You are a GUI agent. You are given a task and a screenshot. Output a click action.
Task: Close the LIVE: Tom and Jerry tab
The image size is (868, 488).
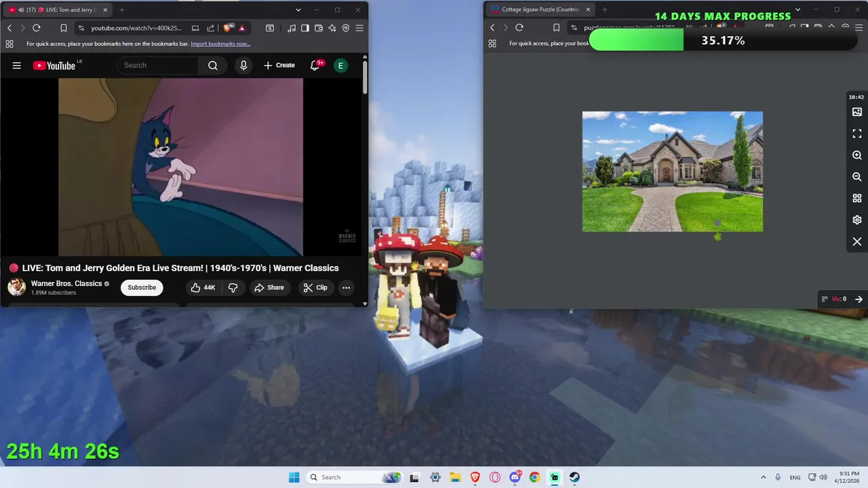click(105, 10)
